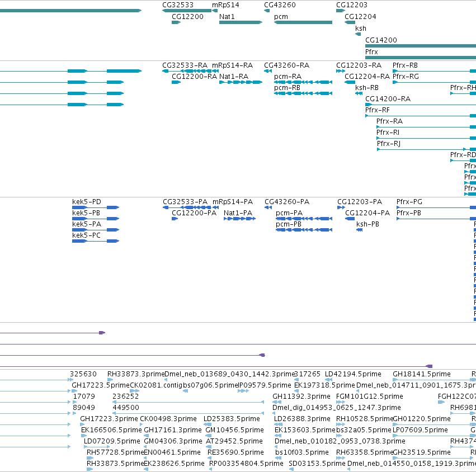Click the Pfrx-RB transcript label
Viewport: 476px width, 472px height.
click(x=405, y=65)
